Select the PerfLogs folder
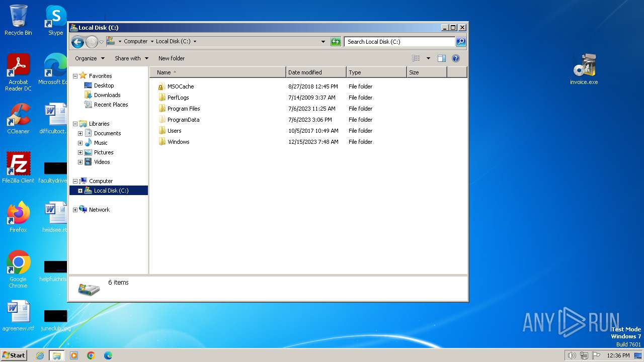Viewport: 644px width, 362px height. tap(178, 98)
